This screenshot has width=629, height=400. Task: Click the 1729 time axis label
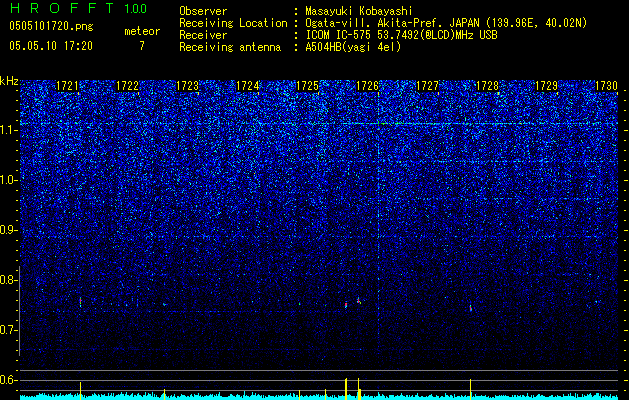click(x=547, y=86)
